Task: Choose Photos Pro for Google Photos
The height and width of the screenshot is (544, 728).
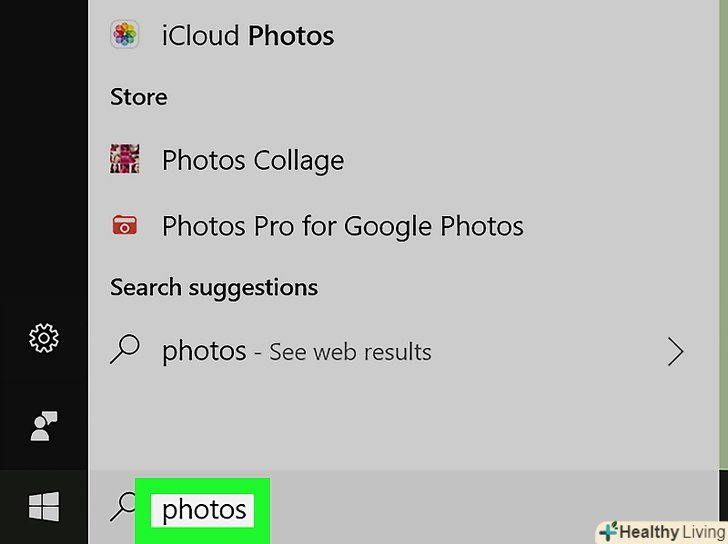Action: [342, 226]
